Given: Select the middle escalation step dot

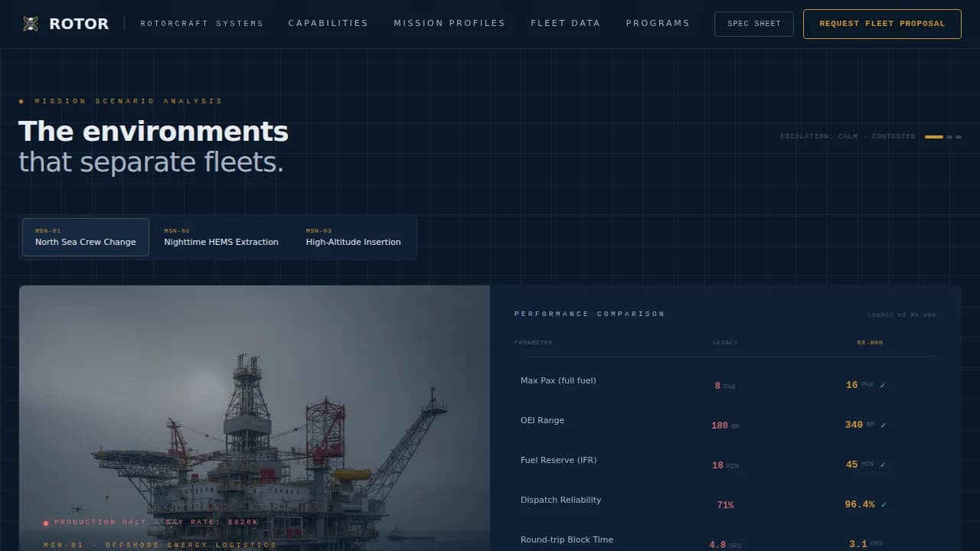Looking at the screenshot, I should 949,137.
